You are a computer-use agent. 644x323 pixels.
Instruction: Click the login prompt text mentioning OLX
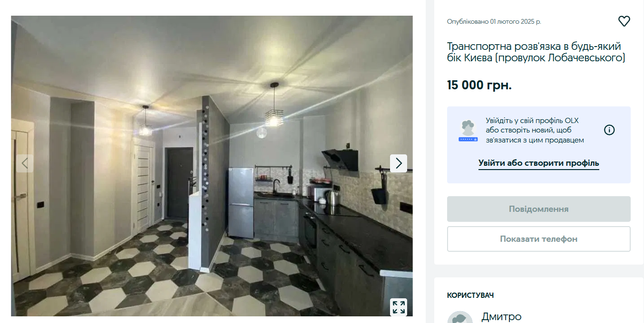pos(535,130)
